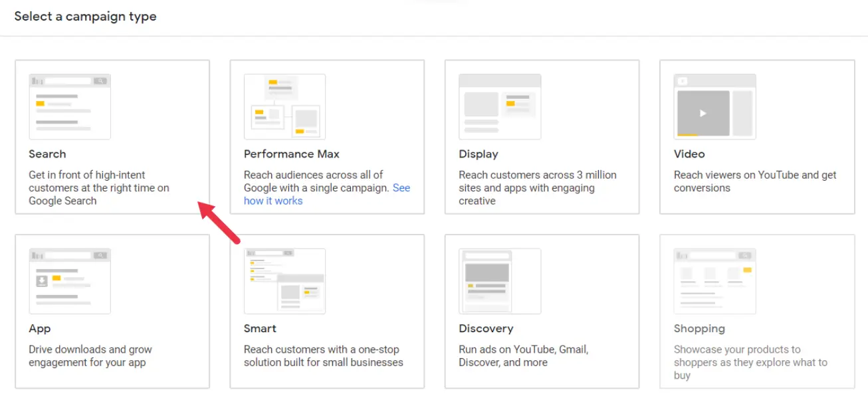Screen dimensions: 868x404
Task: Choose the Discovery campaign illustration icon
Action: point(500,281)
